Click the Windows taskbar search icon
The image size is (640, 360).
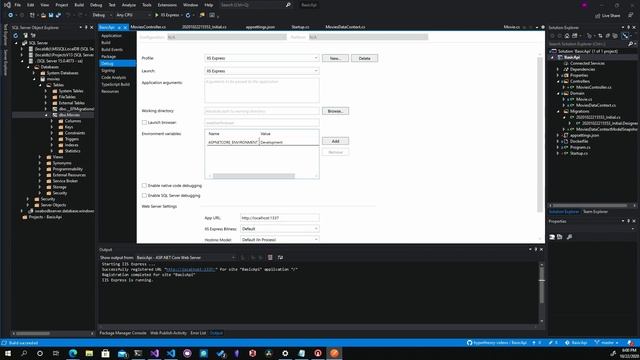(x=24, y=353)
